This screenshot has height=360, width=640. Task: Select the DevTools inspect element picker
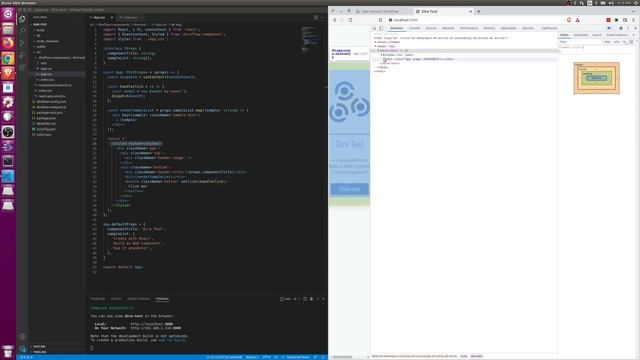[x=374, y=28]
